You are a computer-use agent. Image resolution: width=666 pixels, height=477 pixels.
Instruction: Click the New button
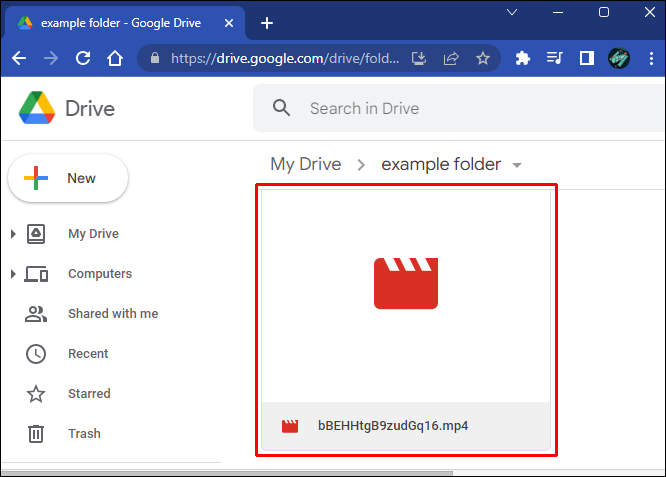(68, 179)
